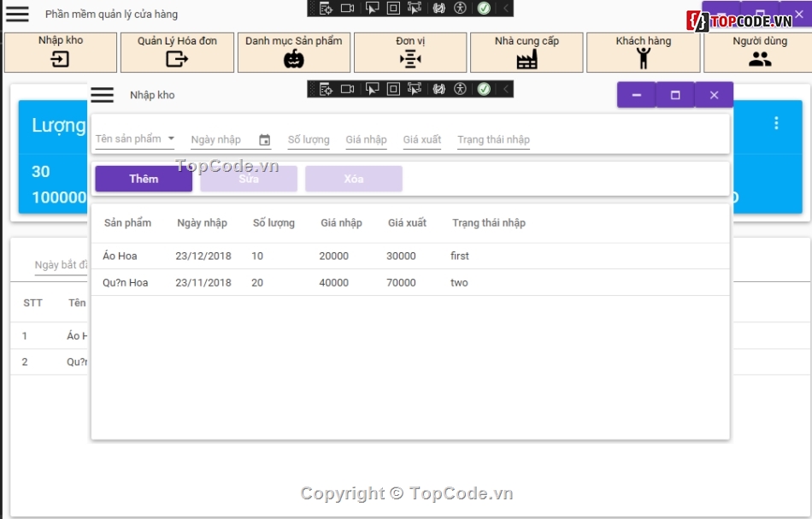
Task: Open the Nhập kho dialog hamburger menu
Action: [x=102, y=95]
